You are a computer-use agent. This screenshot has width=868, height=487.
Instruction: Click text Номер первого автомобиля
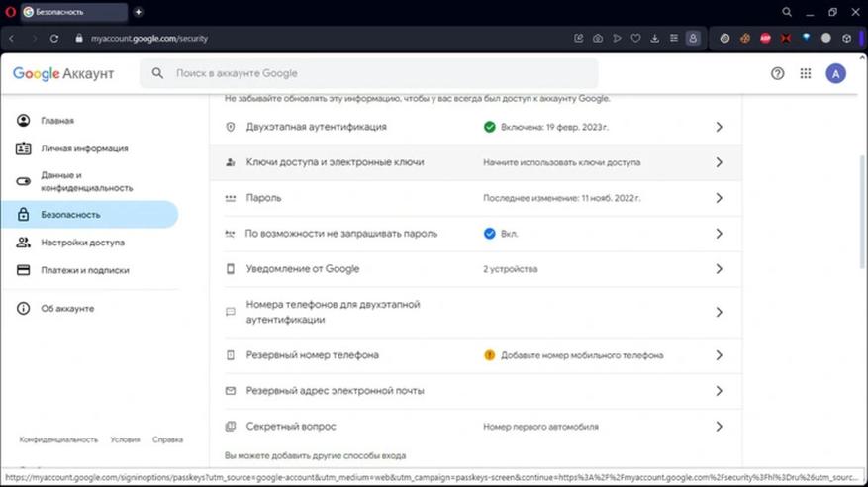pos(540,426)
